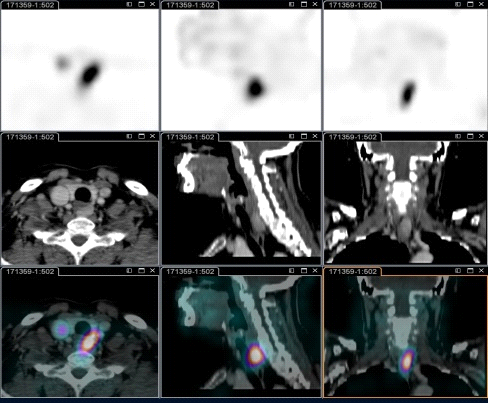Image resolution: width=488 pixels, height=403 pixels.
Task: Select the 171359-1:502 tab of fused coronal pane
Action: (353, 272)
